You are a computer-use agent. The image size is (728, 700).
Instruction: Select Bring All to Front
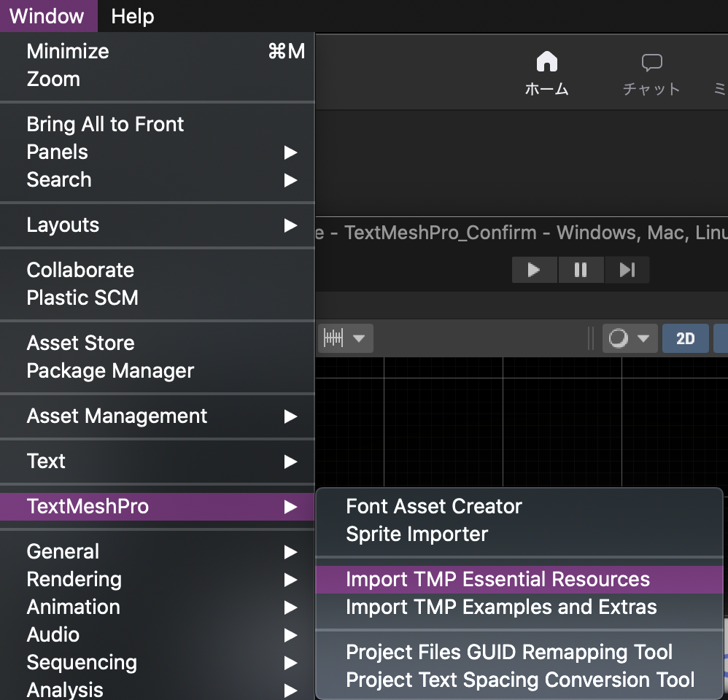coord(158,124)
